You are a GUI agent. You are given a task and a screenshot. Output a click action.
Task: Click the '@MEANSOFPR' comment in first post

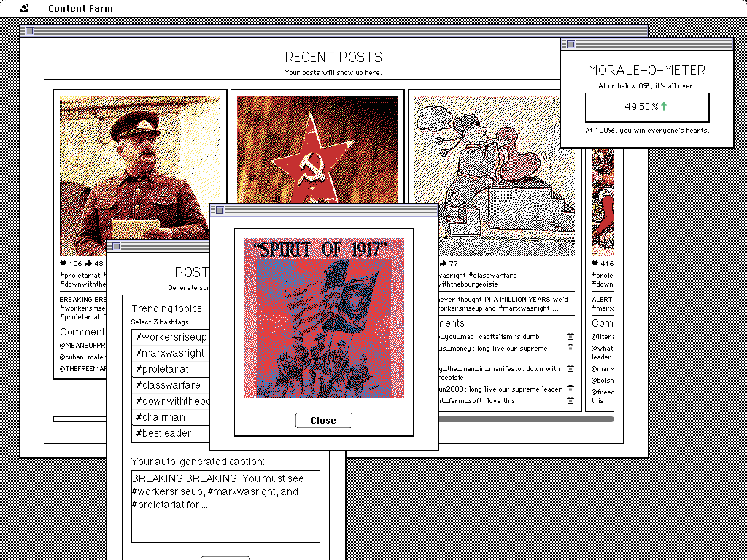coord(82,345)
